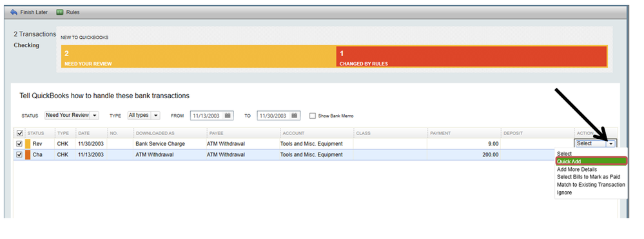This screenshot has height=239, width=644.
Task: Click the Bank Service Charge cell
Action: (160, 144)
